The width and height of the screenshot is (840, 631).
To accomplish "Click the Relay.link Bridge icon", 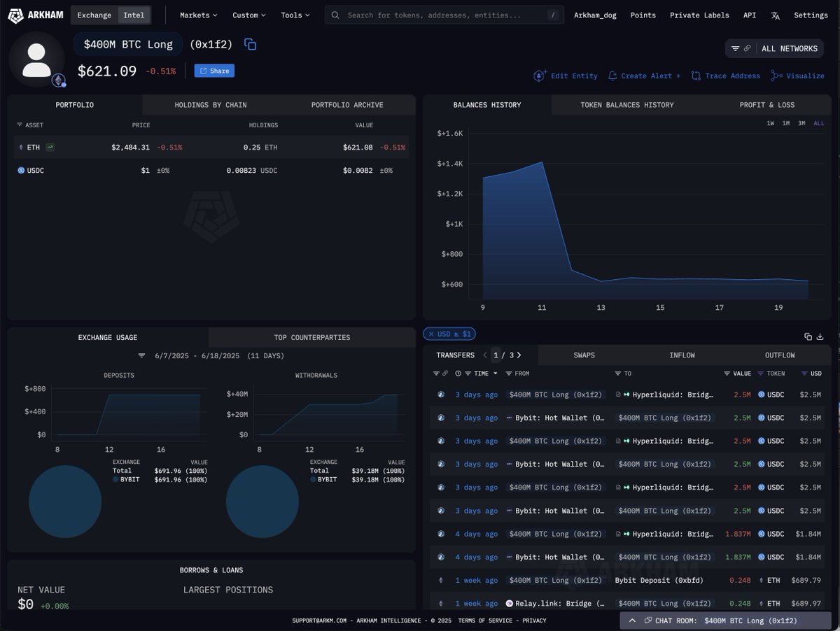I will (509, 603).
